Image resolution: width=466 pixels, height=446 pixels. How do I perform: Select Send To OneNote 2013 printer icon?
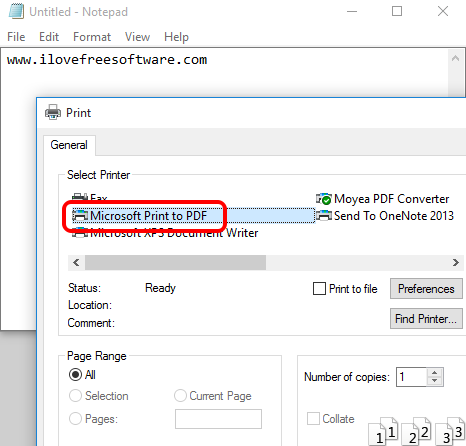coord(323,216)
